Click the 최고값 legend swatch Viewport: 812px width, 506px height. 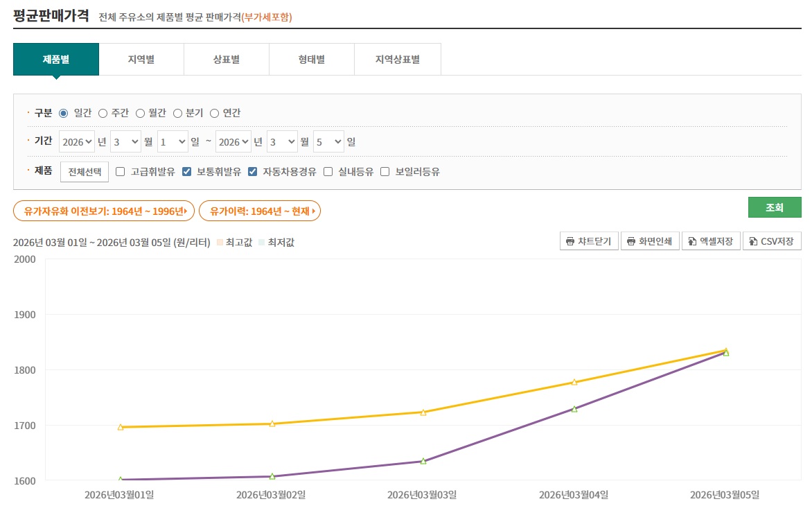point(220,243)
